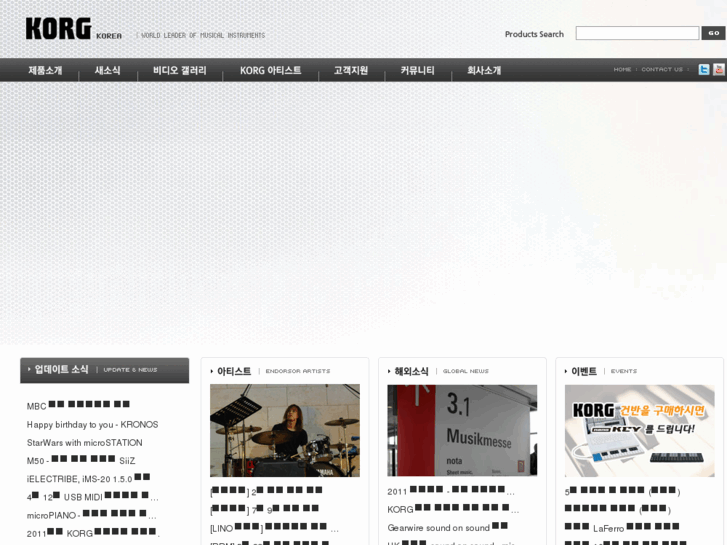Open the 업데이트 소식 section header
The width and height of the screenshot is (727, 545).
click(104, 370)
